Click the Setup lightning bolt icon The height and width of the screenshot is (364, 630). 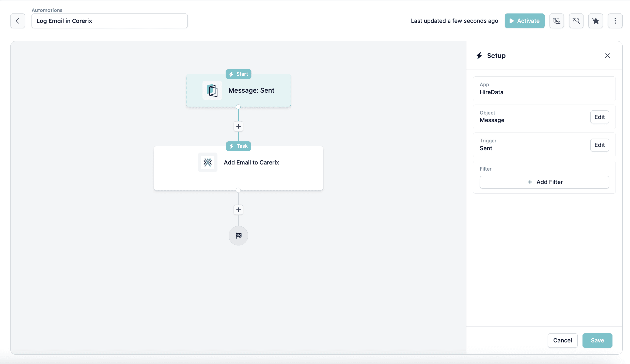point(479,56)
